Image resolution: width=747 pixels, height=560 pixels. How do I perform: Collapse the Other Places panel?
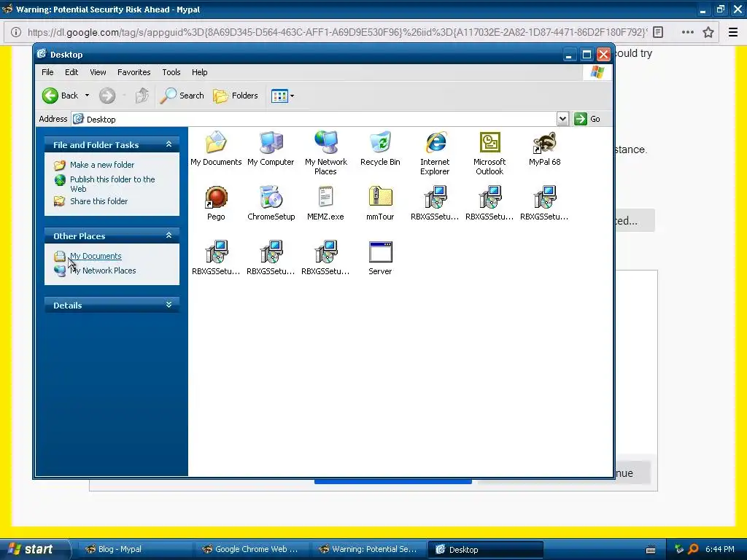[x=169, y=236]
